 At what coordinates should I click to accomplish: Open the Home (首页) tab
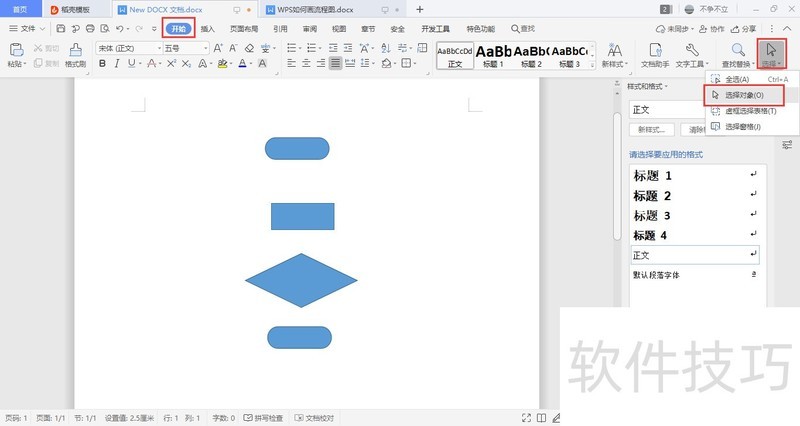pyautogui.click(x=20, y=9)
